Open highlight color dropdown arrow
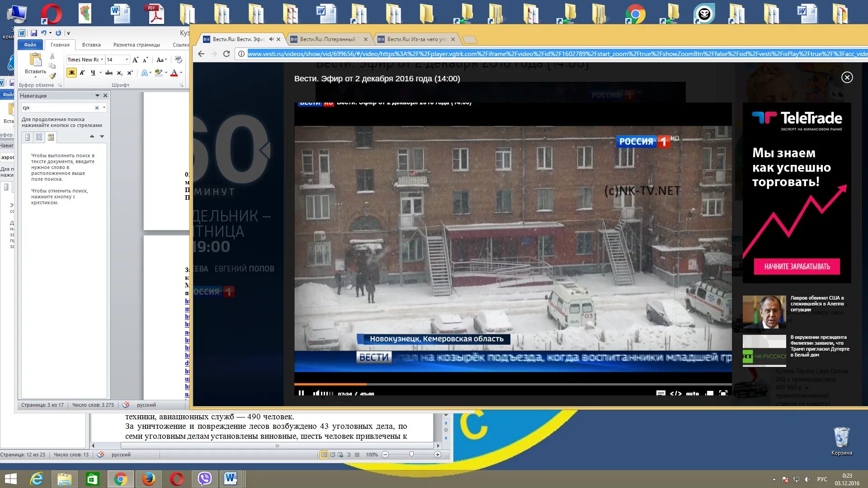 (x=166, y=73)
